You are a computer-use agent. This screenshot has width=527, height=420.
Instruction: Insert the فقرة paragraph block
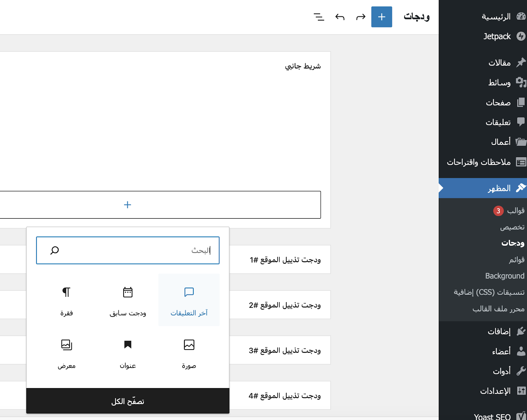[x=67, y=300]
